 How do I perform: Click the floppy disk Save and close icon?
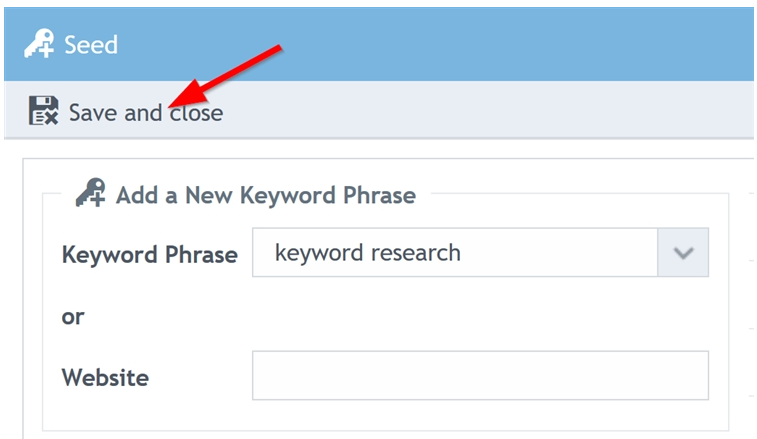(43, 111)
